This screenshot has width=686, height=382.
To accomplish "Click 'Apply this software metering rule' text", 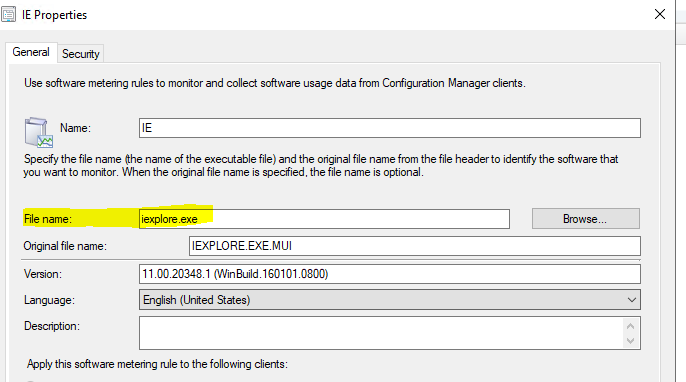I will pos(158,364).
